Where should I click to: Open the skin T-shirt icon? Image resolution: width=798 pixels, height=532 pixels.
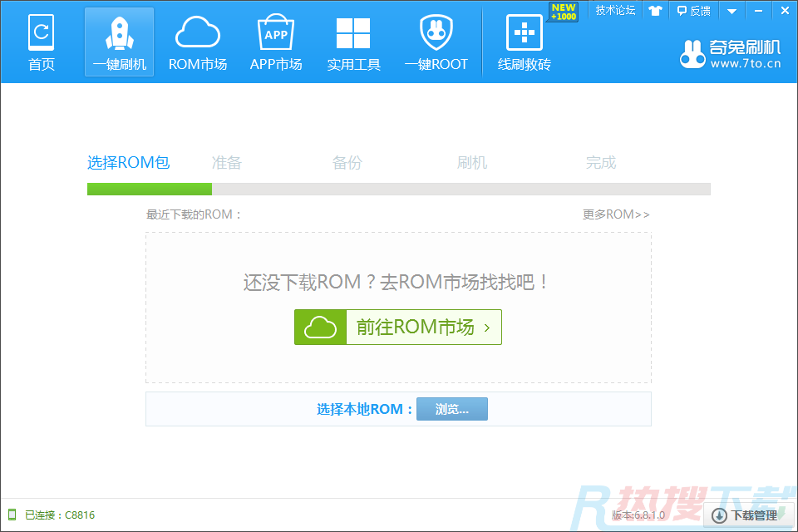(655, 11)
